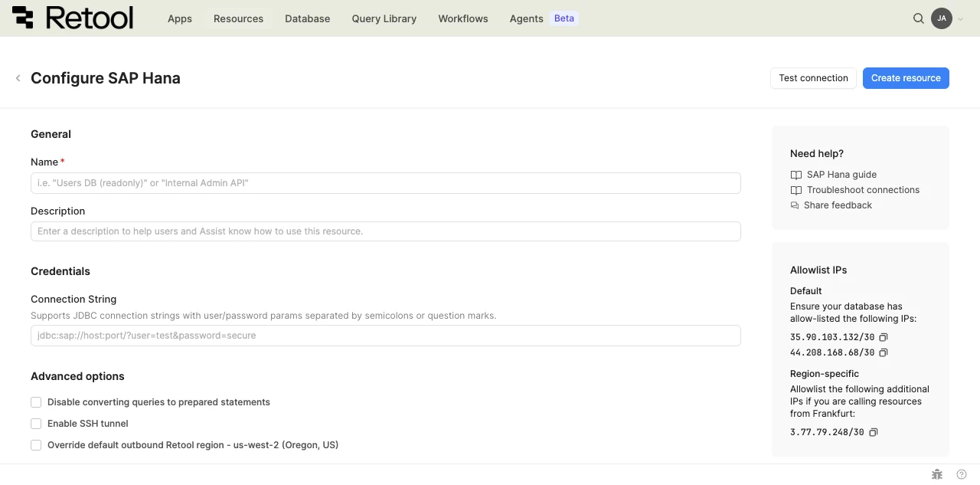
Task: Open Troubleshoot connections link
Action: (863, 190)
